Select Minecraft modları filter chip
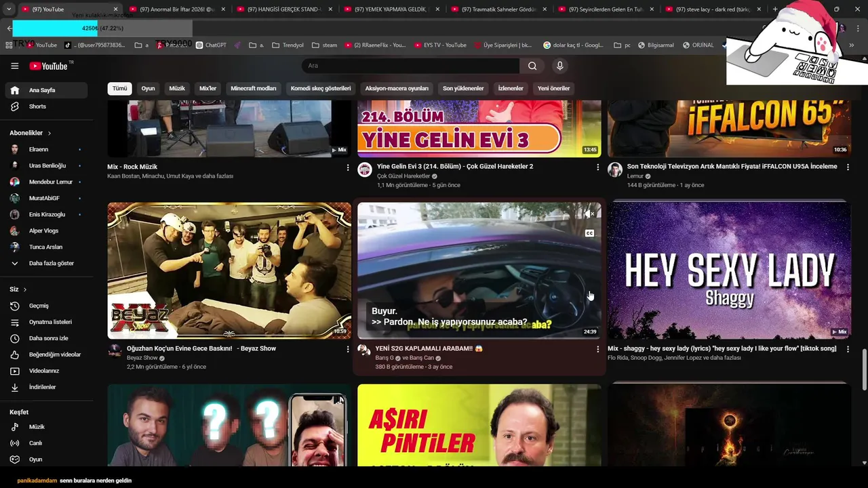The height and width of the screenshot is (488, 868). pyautogui.click(x=253, y=88)
